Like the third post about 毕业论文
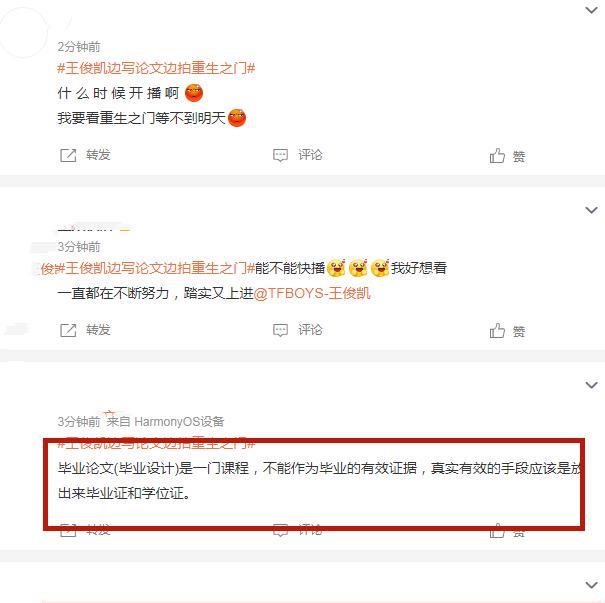605x603 pixels. (497, 530)
